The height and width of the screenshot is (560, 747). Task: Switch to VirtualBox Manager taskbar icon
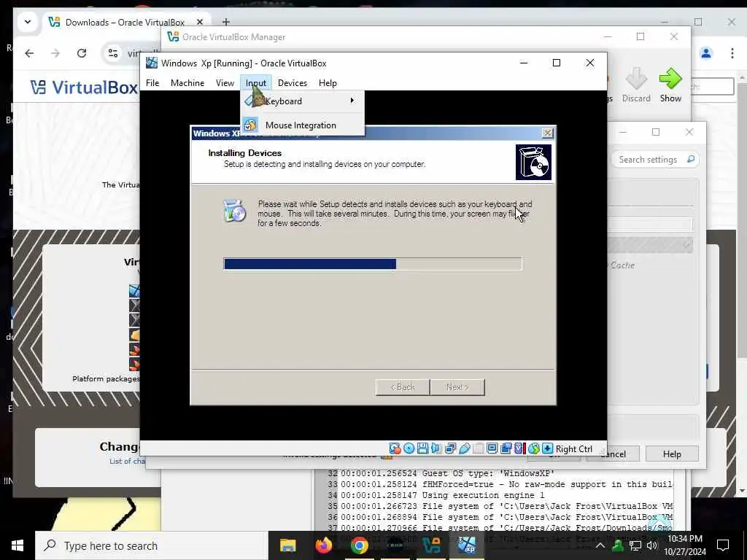(431, 545)
